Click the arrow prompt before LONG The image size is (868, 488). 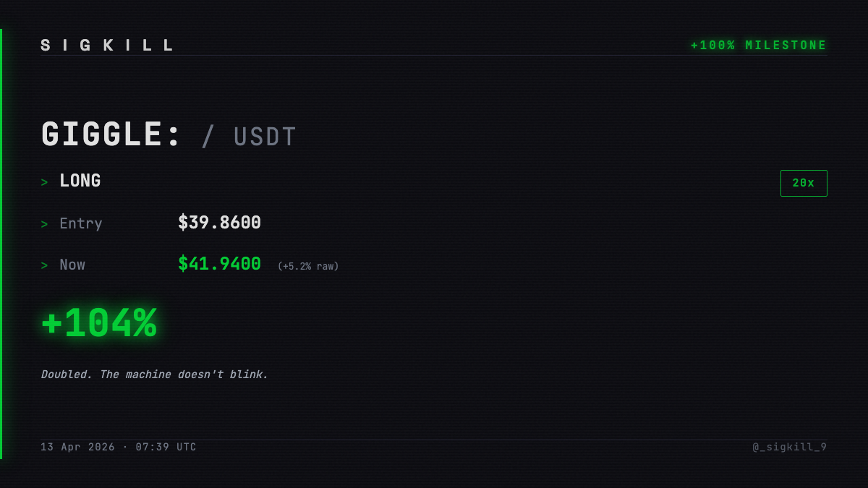click(x=44, y=182)
